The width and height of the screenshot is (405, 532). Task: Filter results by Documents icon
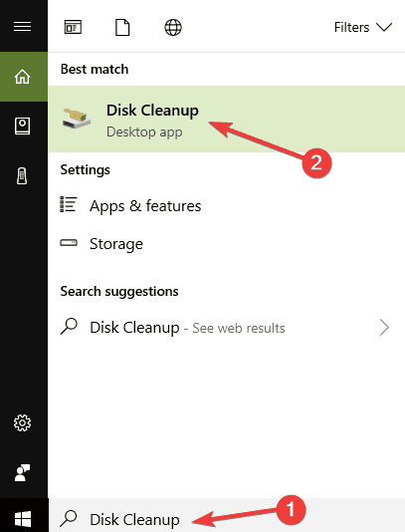[122, 28]
